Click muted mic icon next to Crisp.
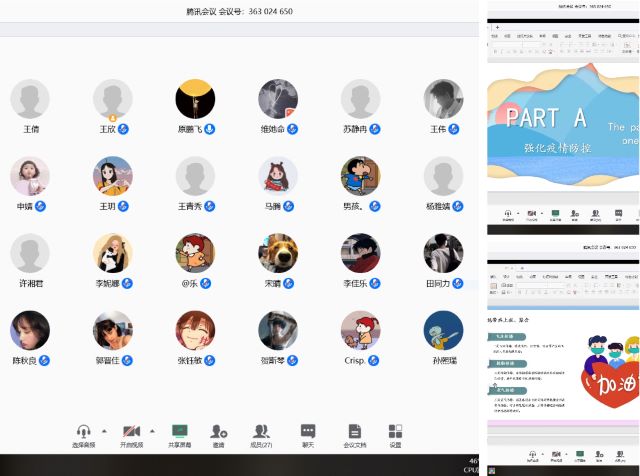Image resolution: width=640 pixels, height=476 pixels. point(373,360)
